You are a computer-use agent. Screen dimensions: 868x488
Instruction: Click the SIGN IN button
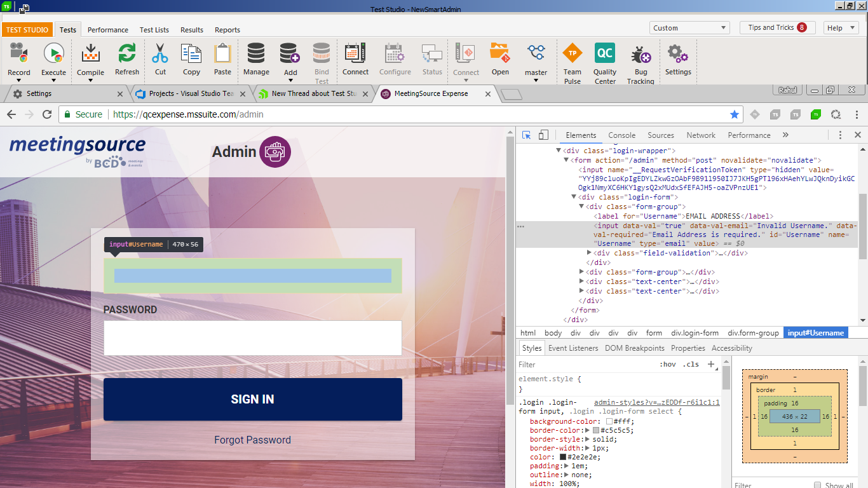[252, 399]
